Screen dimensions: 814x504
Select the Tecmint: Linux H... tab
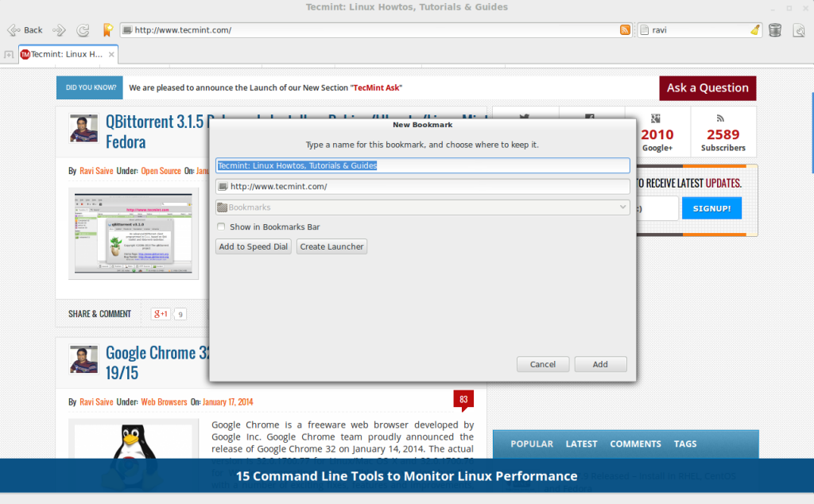[x=68, y=54]
